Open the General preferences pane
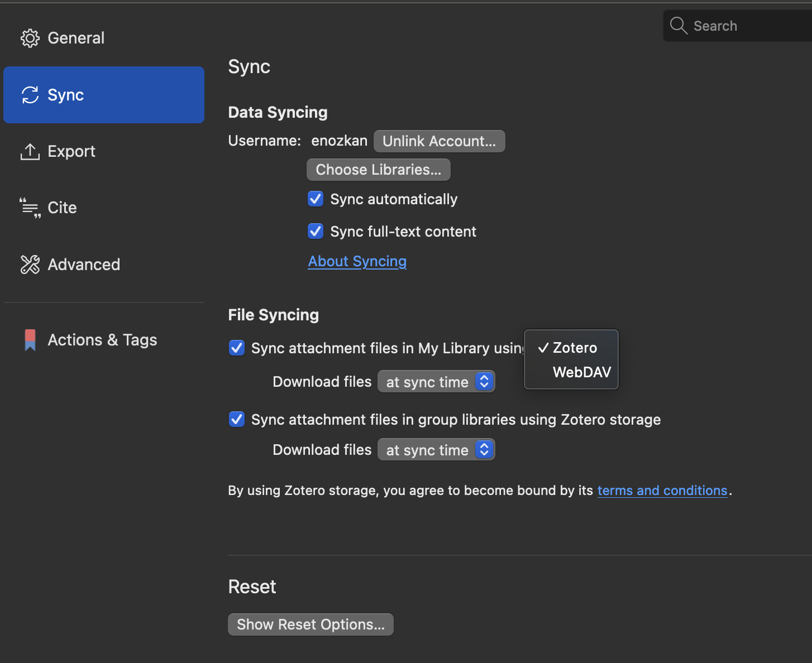Image resolution: width=812 pixels, height=663 pixels. pos(104,38)
